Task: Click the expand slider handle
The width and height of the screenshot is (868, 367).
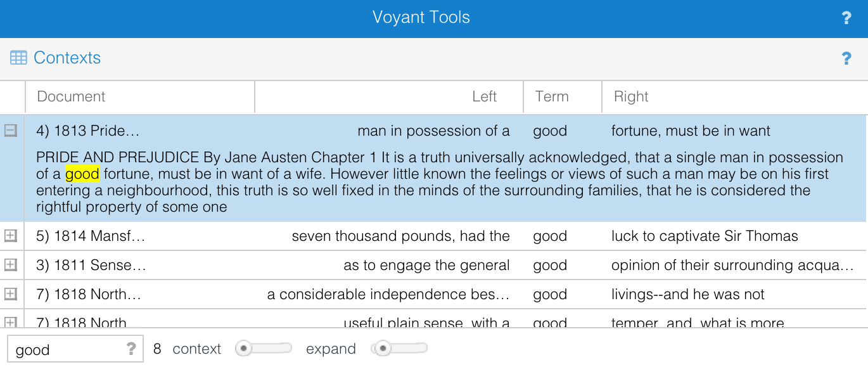Action: coord(382,349)
